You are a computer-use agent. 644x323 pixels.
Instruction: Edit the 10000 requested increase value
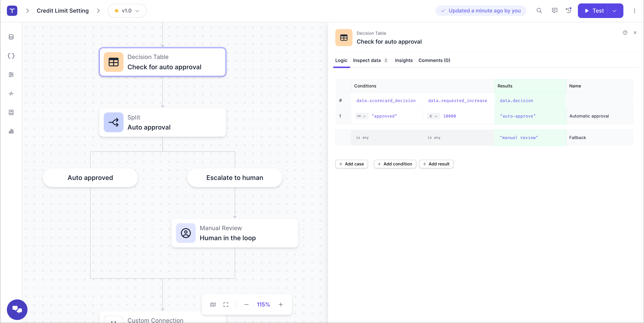coord(449,116)
